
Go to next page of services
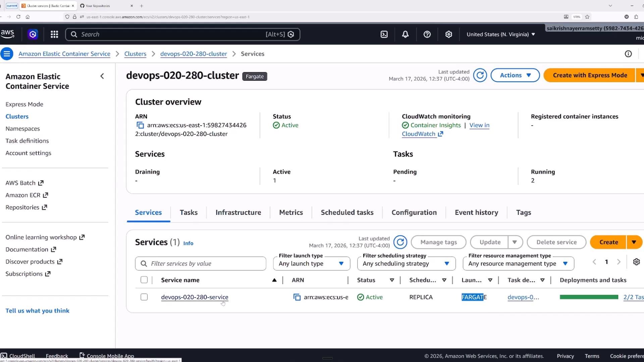click(619, 262)
